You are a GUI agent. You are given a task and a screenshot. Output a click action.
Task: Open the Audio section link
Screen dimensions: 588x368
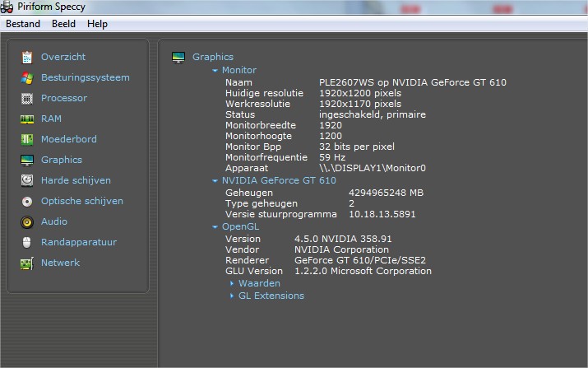pyautogui.click(x=54, y=221)
